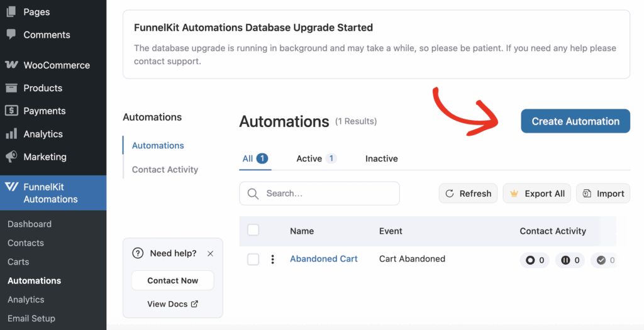This screenshot has width=644, height=330.
Task: Click the Pages sidebar icon
Action: (x=11, y=11)
